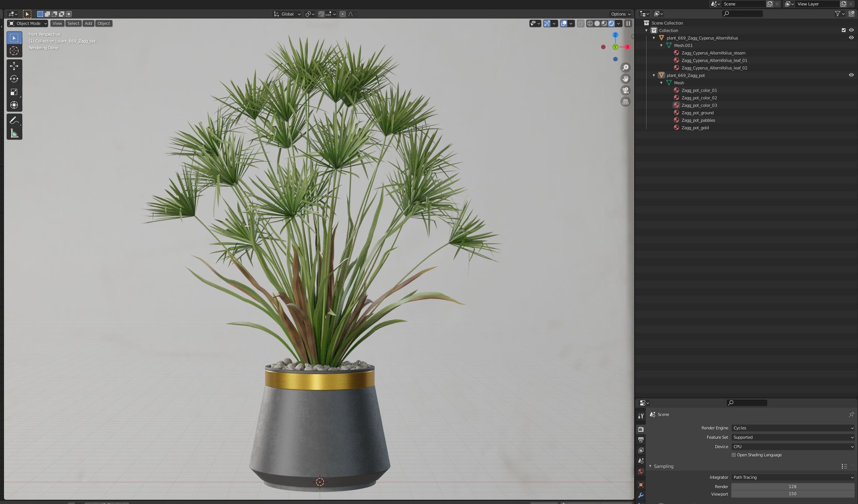Open the Output properties tab
Screen dimensions: 858x504
[641, 440]
